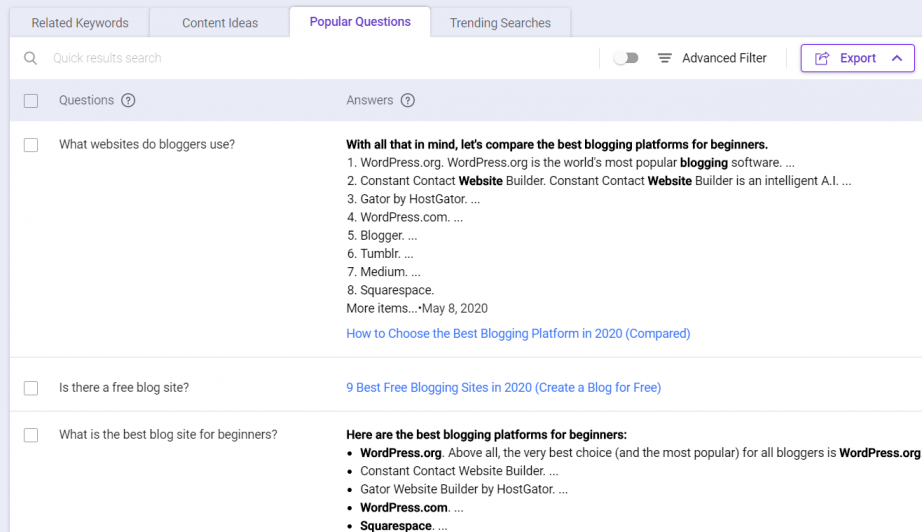Select the Popular Questions tab

(360, 22)
